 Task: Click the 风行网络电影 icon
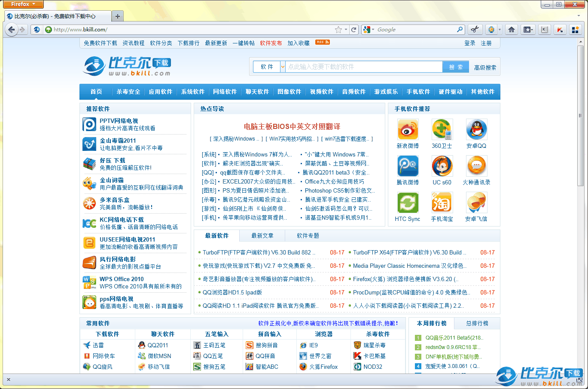pos(89,263)
